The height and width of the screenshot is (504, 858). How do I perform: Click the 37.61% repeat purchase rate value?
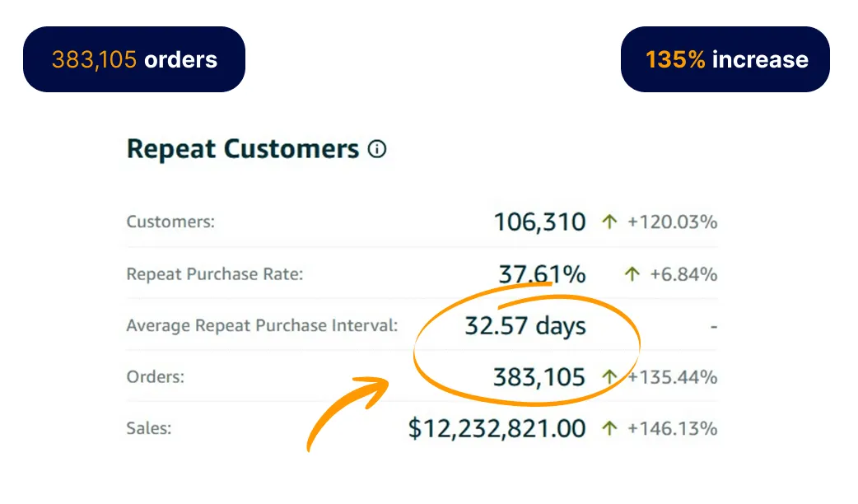[542, 273]
